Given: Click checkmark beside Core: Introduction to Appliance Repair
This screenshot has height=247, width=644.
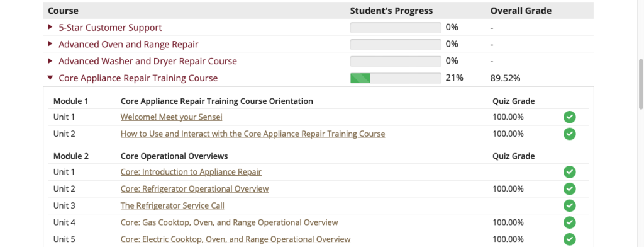Looking at the screenshot, I should 569,172.
